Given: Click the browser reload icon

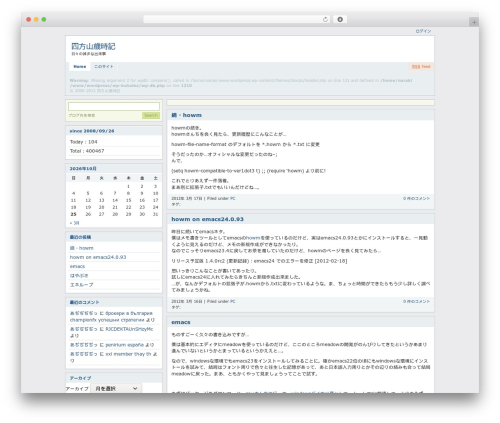Looking at the screenshot, I should [x=325, y=19].
